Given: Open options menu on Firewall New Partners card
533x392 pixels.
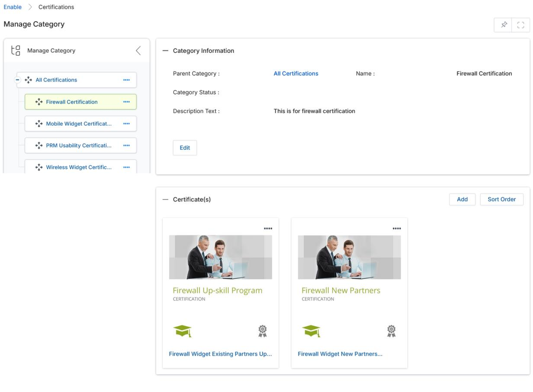Looking at the screenshot, I should click(397, 228).
